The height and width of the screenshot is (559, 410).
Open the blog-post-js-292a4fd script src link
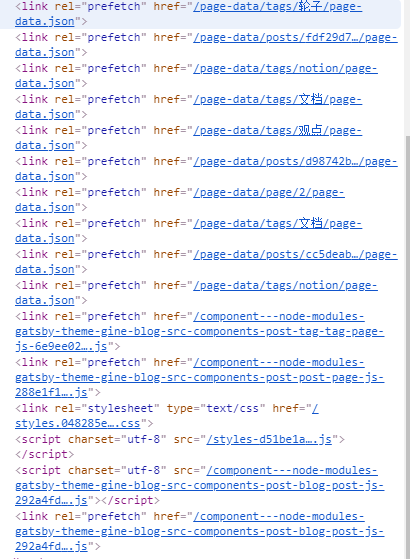click(199, 486)
